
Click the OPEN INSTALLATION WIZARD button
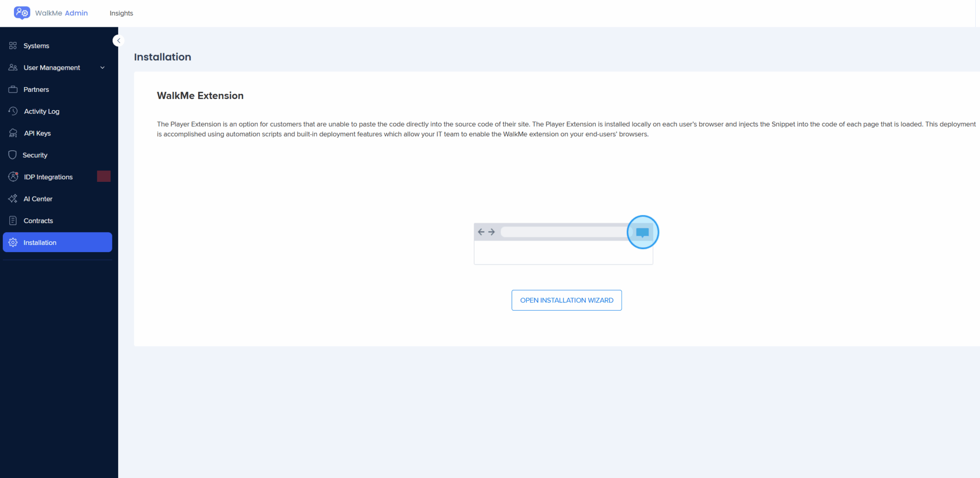point(566,300)
